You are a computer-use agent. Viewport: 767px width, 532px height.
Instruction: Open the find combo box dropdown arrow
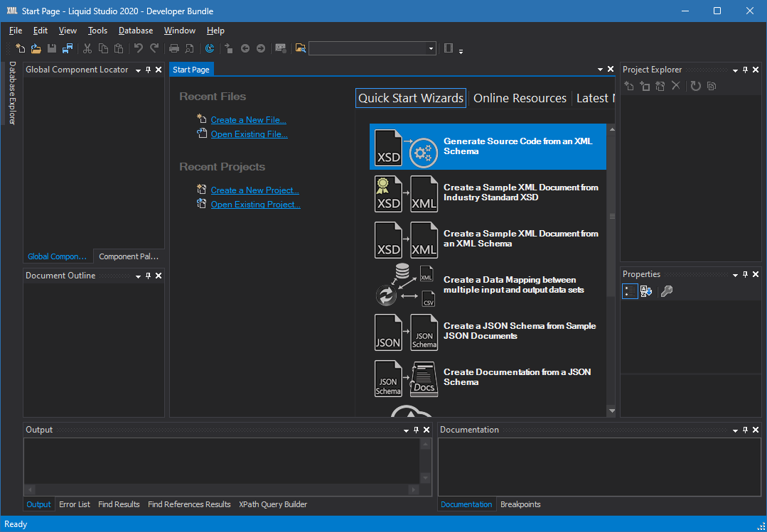coord(431,48)
